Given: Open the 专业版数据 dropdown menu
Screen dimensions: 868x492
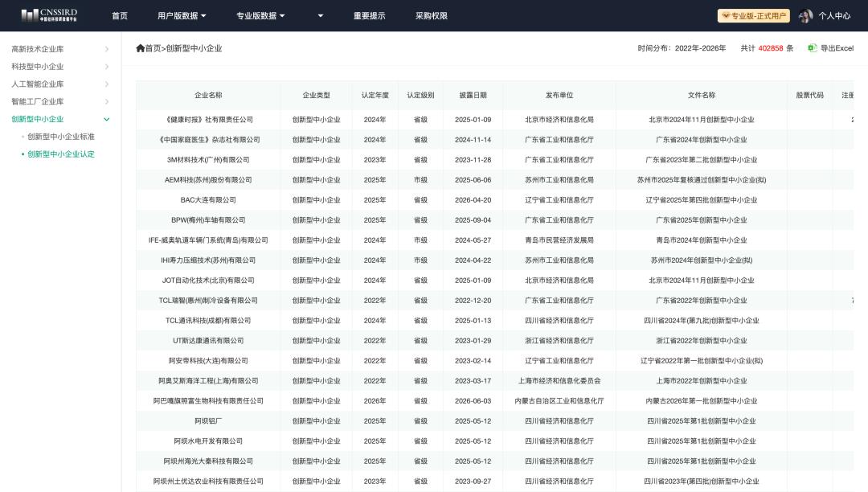Looking at the screenshot, I should coord(260,16).
